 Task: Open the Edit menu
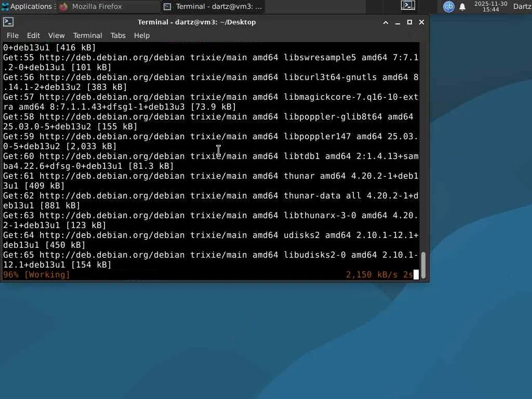coord(33,35)
